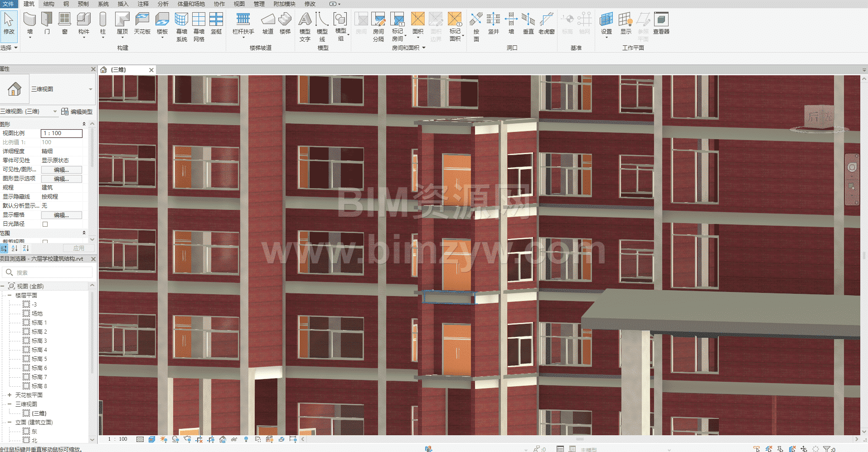Click 编辑 button for 显示栅格

(62, 215)
